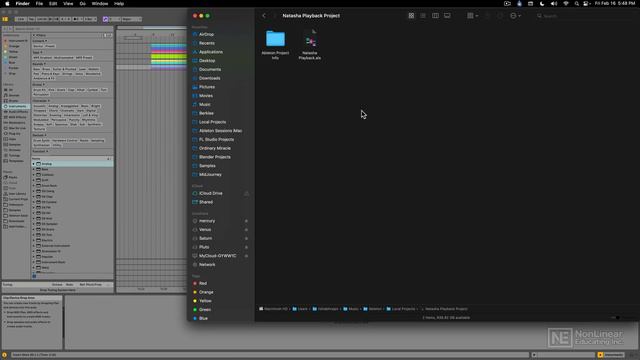Select MyCloud-GYWWYC in sidebar
Viewport: 640px width, 360px height.
(218, 256)
